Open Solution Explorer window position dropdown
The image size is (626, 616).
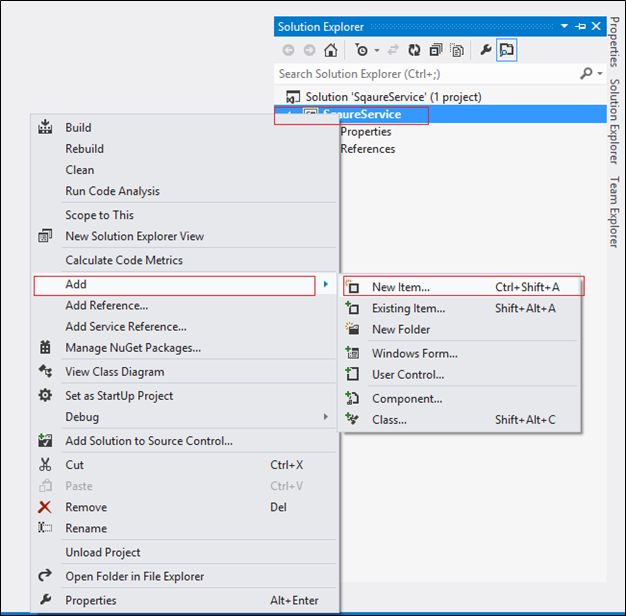click(565, 26)
